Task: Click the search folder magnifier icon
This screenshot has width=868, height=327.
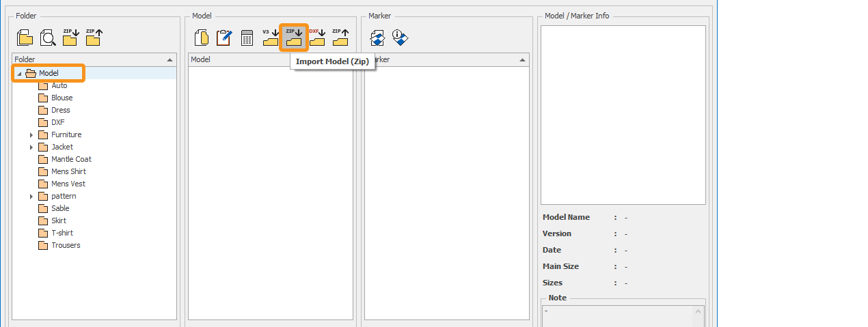Action: tap(48, 38)
